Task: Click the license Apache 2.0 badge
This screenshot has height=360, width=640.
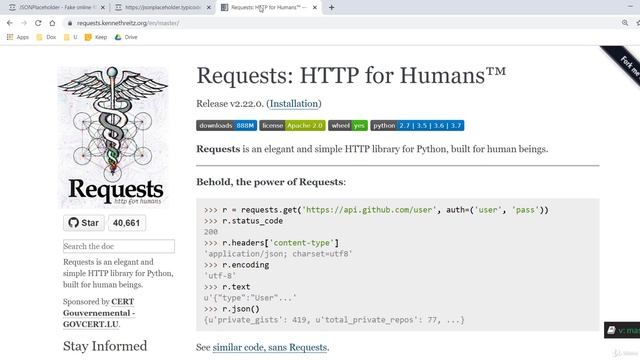Action: point(292,125)
